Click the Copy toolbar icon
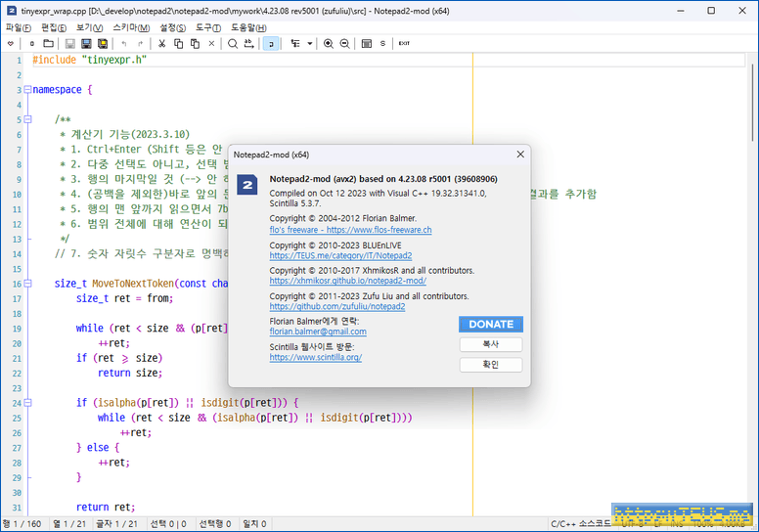Viewport: 759px width, 532px height. pos(178,44)
